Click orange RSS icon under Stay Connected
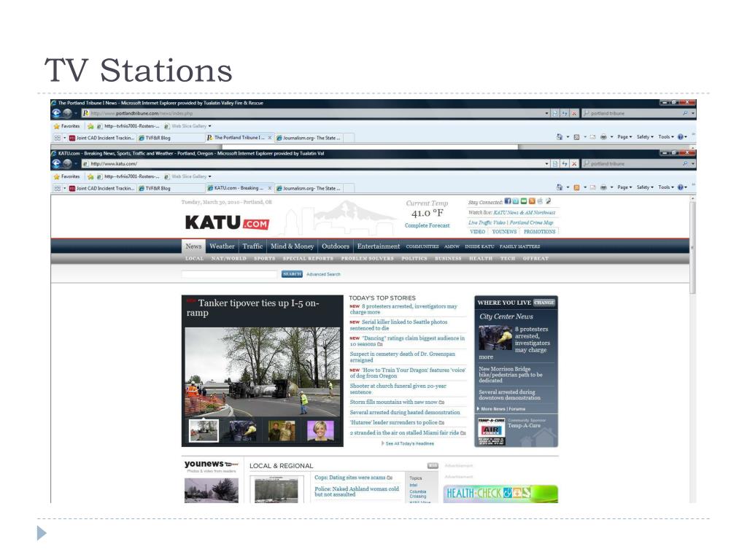This screenshot has width=747, height=560. pos(532,201)
